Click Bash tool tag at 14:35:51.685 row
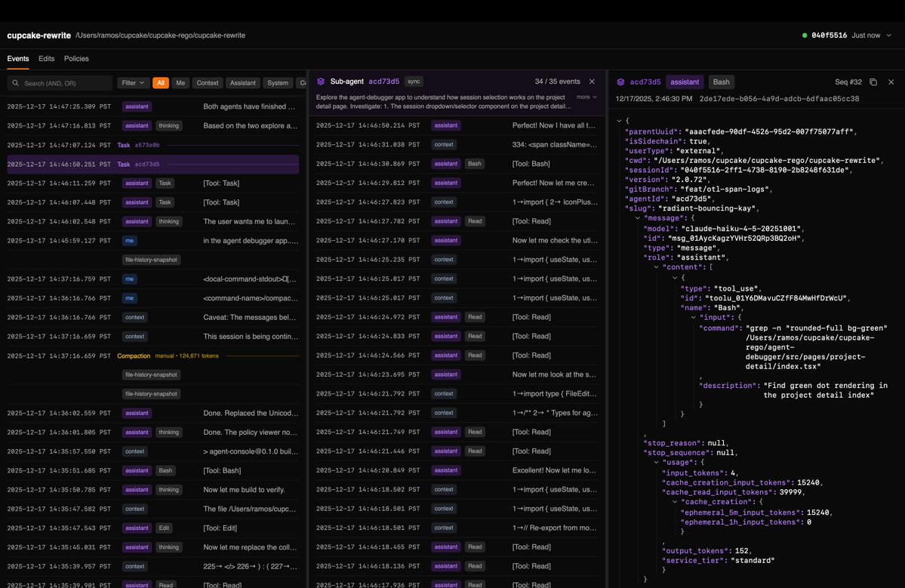This screenshot has width=905, height=588. point(165,470)
